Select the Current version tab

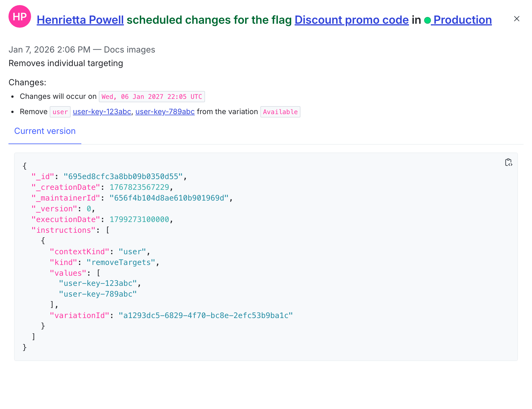click(45, 131)
